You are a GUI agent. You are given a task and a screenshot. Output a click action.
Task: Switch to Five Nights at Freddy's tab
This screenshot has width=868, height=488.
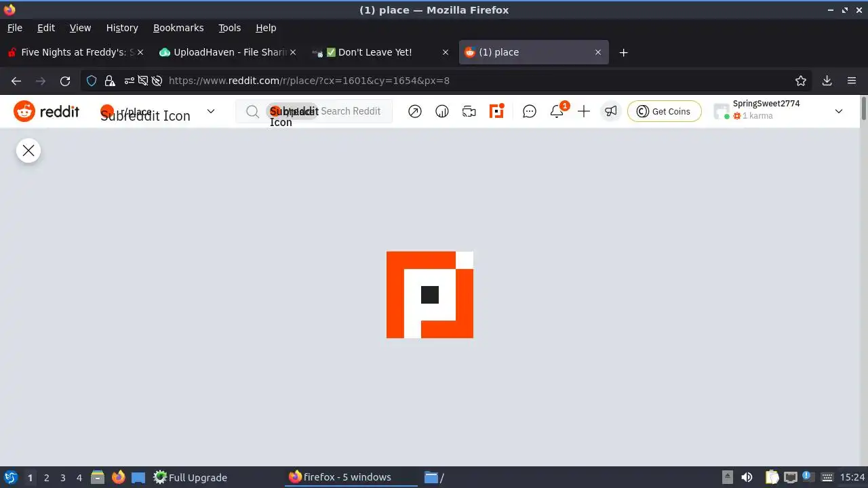(x=75, y=52)
